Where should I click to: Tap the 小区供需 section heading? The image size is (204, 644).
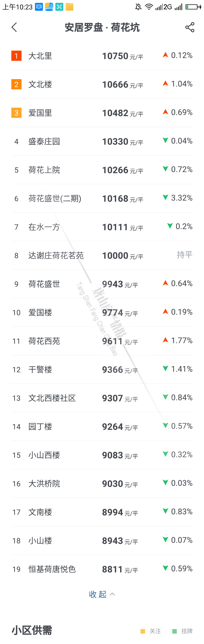coord(32,630)
